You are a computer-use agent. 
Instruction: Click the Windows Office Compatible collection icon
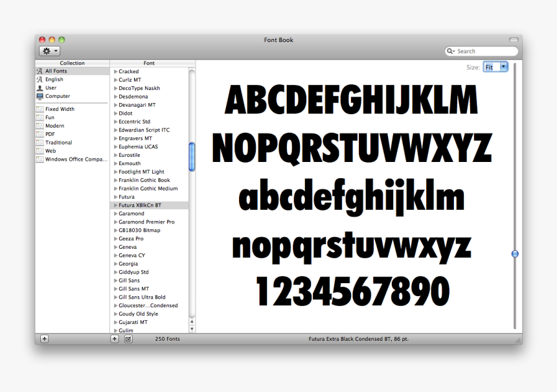tap(40, 159)
